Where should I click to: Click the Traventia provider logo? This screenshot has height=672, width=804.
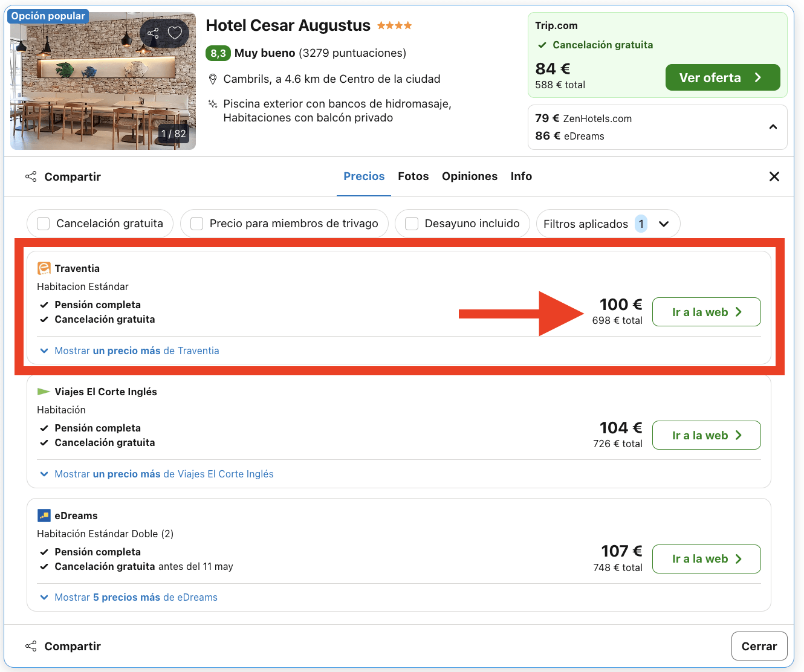click(43, 268)
